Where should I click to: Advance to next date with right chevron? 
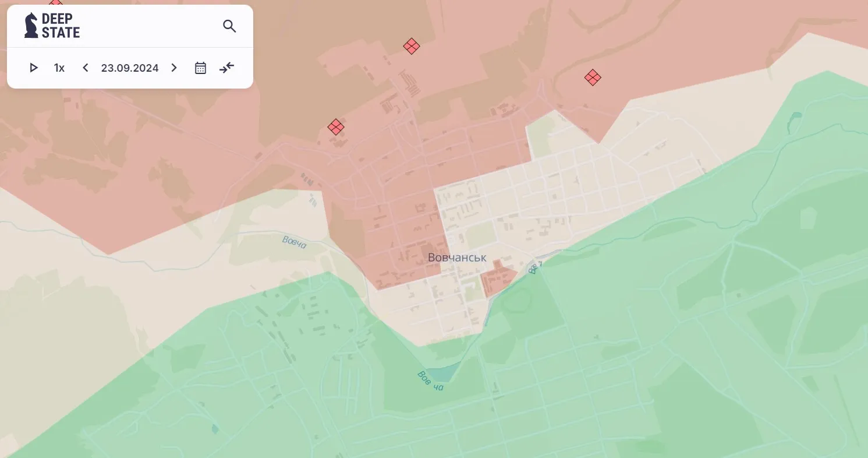point(174,68)
